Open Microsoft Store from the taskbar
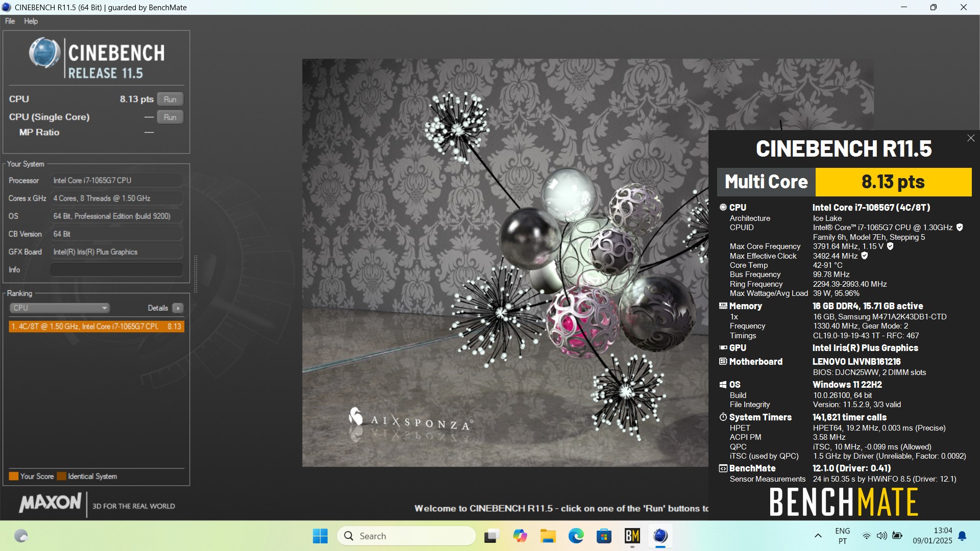This screenshot has width=980, height=551. [604, 536]
